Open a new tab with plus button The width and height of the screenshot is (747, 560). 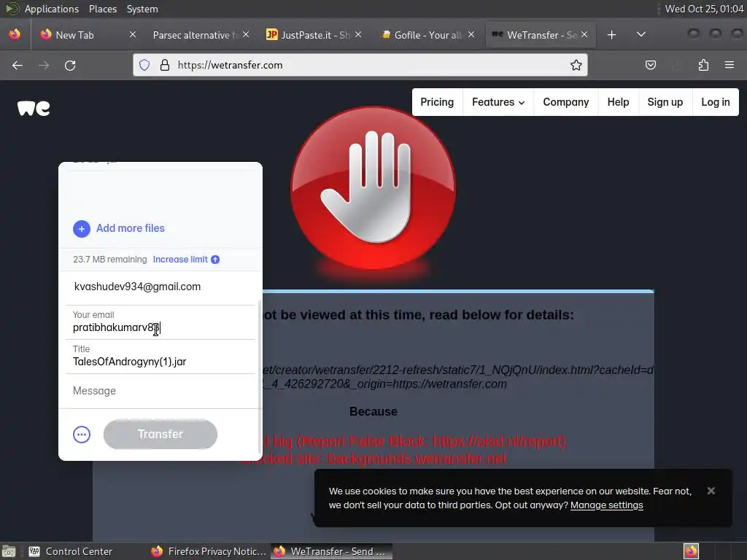coord(612,35)
